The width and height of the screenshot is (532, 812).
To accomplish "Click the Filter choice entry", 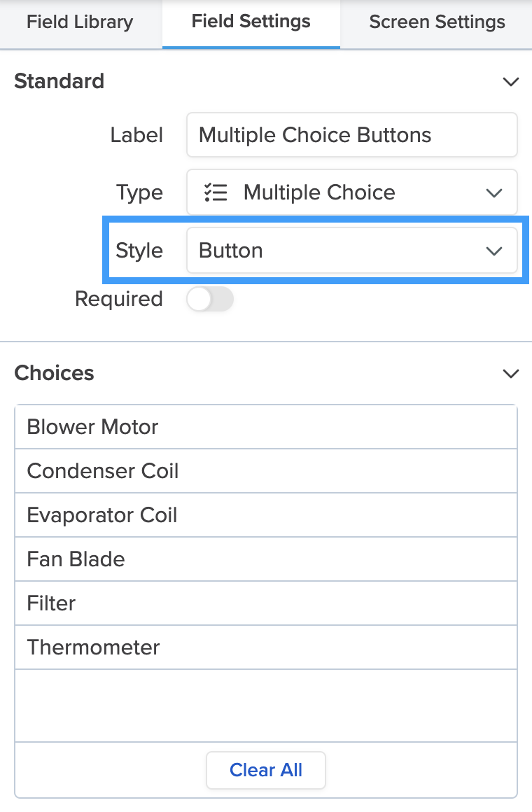I will (x=266, y=603).
